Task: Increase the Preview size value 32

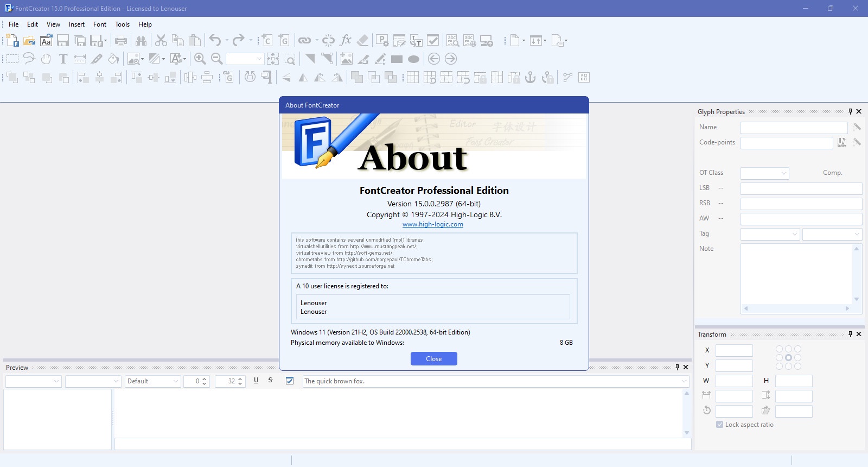Action: (241, 378)
